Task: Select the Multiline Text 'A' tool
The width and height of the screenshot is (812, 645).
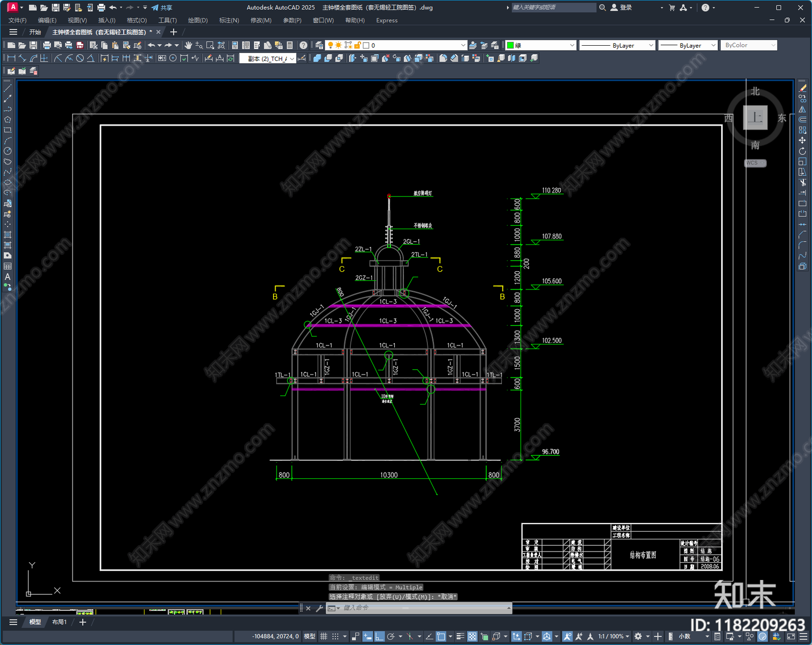Action: [x=7, y=277]
